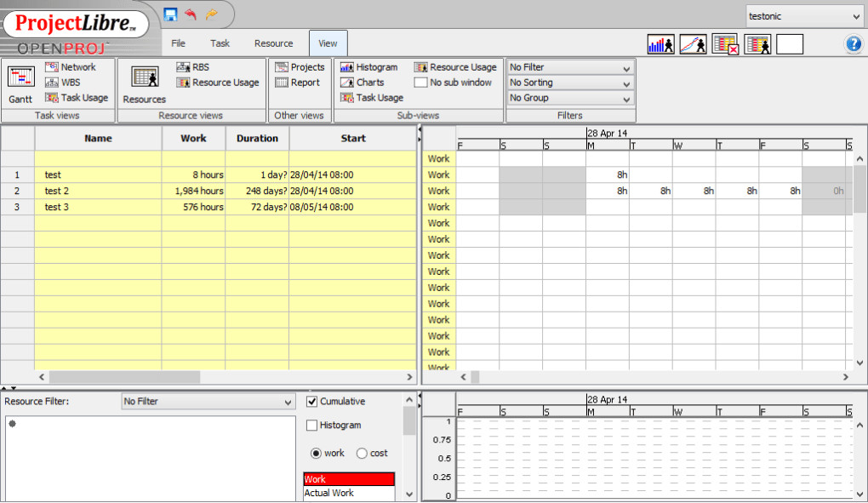Open the WBS view

63,83
